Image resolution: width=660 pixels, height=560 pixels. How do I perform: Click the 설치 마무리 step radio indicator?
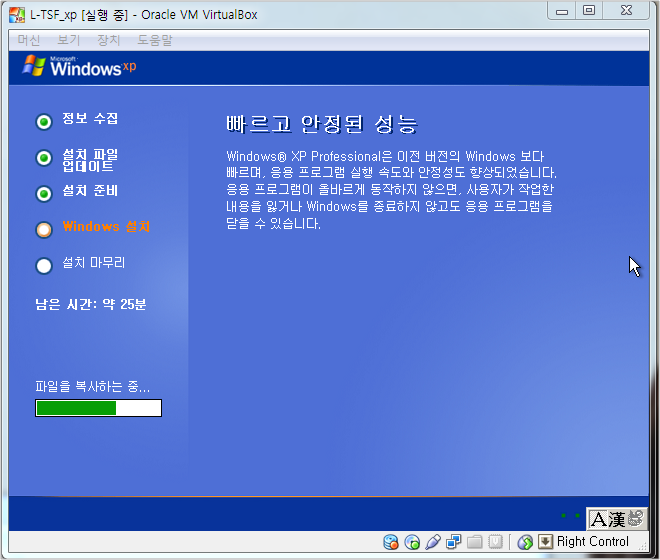tap(44, 266)
